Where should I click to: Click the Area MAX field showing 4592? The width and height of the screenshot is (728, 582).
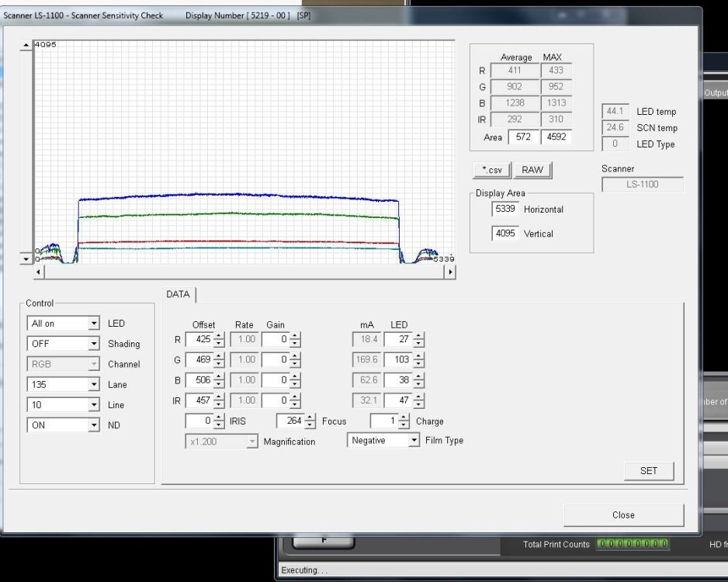click(x=556, y=137)
